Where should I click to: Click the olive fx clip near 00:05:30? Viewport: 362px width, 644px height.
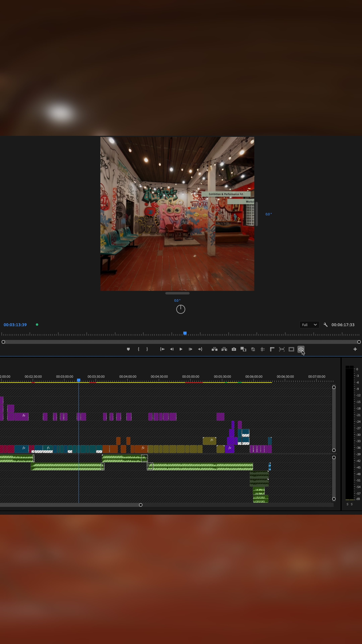point(209,441)
